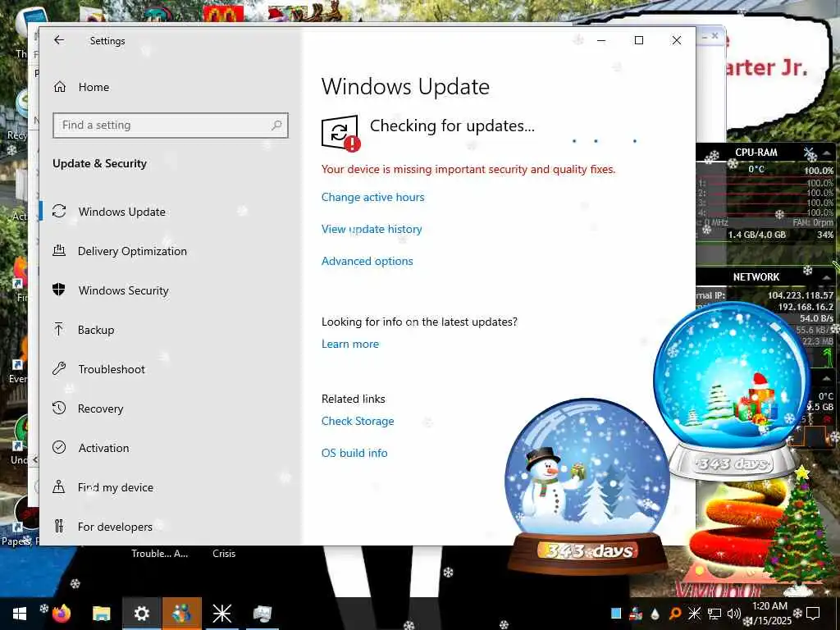Click the Find a setting search box
The width and height of the screenshot is (840, 630).
171,126
